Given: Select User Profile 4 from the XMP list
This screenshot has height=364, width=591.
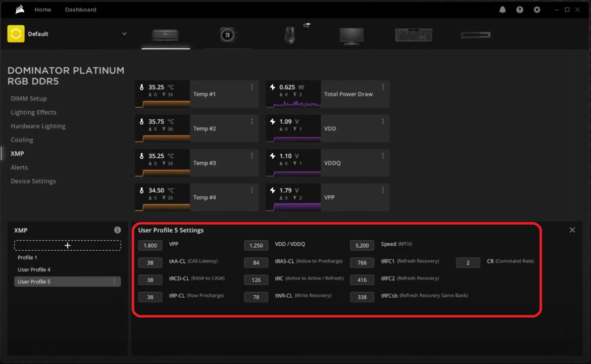Looking at the screenshot, I should (34, 269).
